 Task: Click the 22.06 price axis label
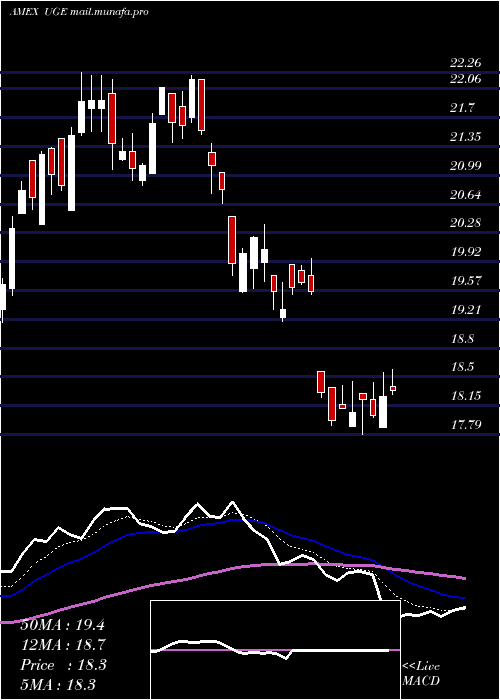click(466, 79)
